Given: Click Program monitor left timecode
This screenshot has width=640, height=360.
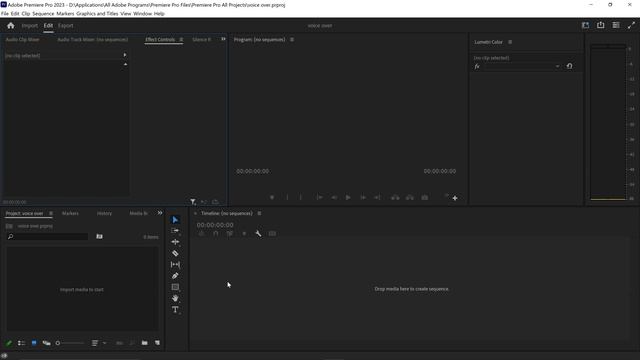Looking at the screenshot, I should pyautogui.click(x=253, y=171).
